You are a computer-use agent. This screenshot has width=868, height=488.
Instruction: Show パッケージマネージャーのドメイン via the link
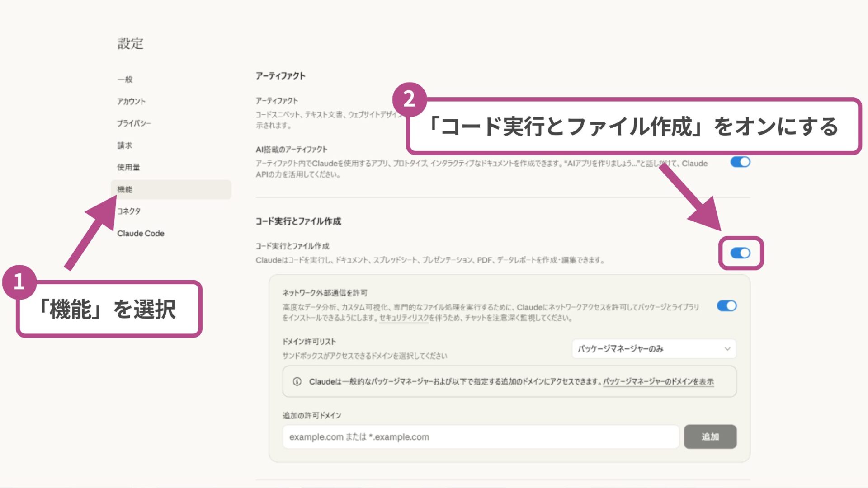(x=658, y=381)
